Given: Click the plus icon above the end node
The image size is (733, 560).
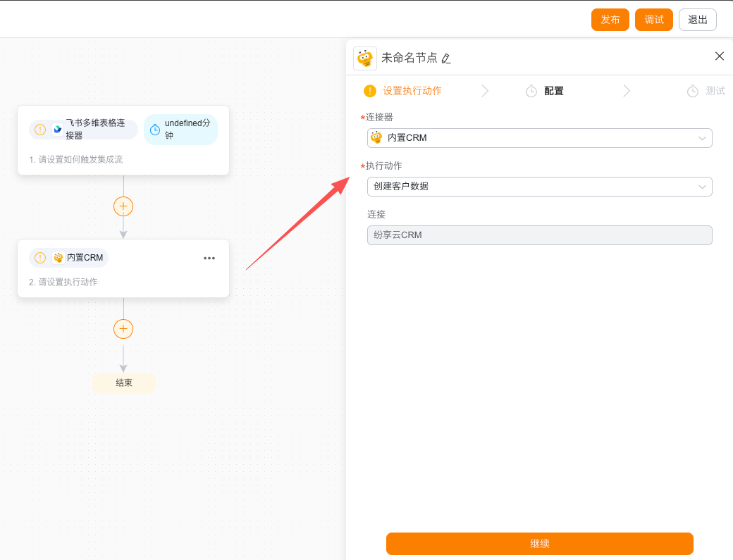Looking at the screenshot, I should 123,329.
